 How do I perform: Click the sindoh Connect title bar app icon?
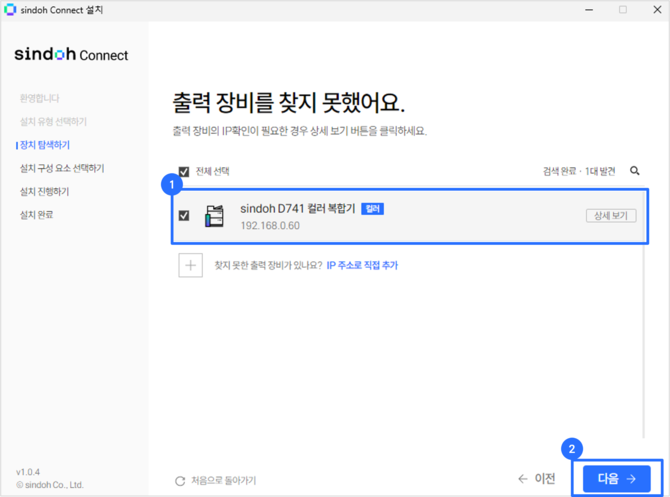click(10, 9)
